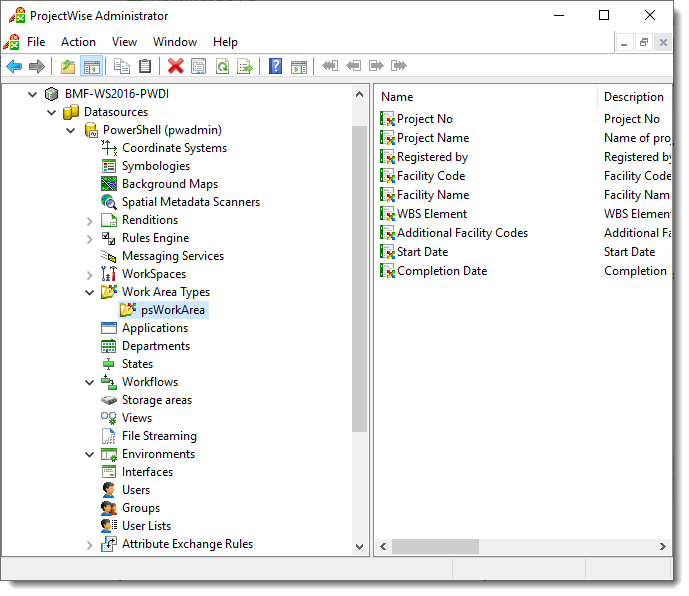Collapse the Environments tree node

(90, 454)
